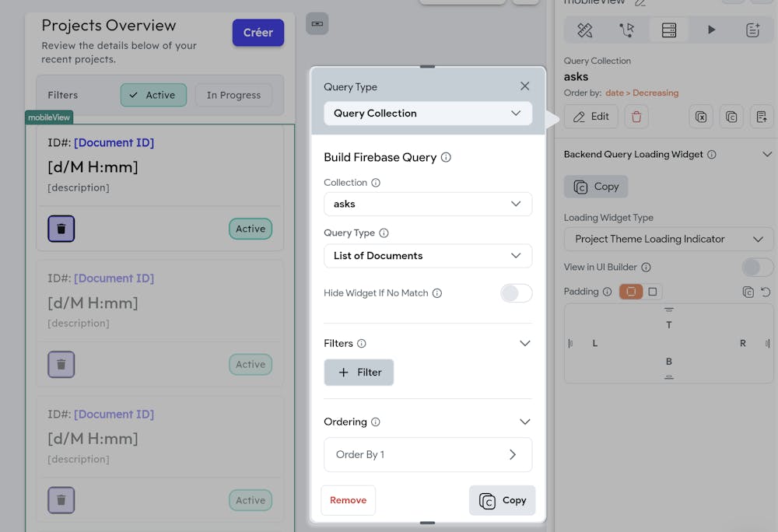Click info icon beside Backend Query Loading Widget

[712, 155]
